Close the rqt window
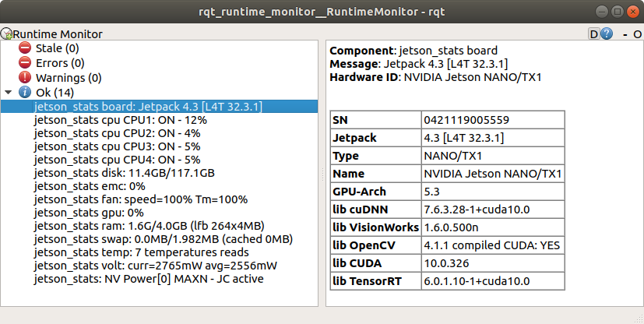This screenshot has height=324, width=644. (x=632, y=12)
